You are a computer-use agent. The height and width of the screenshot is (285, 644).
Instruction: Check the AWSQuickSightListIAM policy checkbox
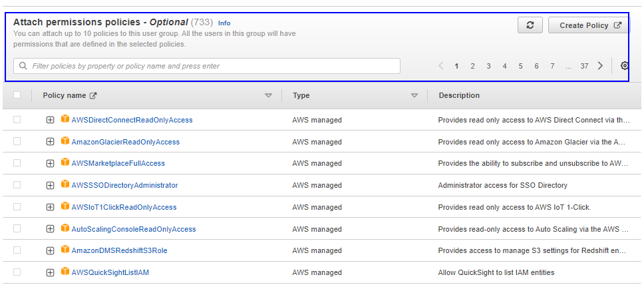coord(17,272)
